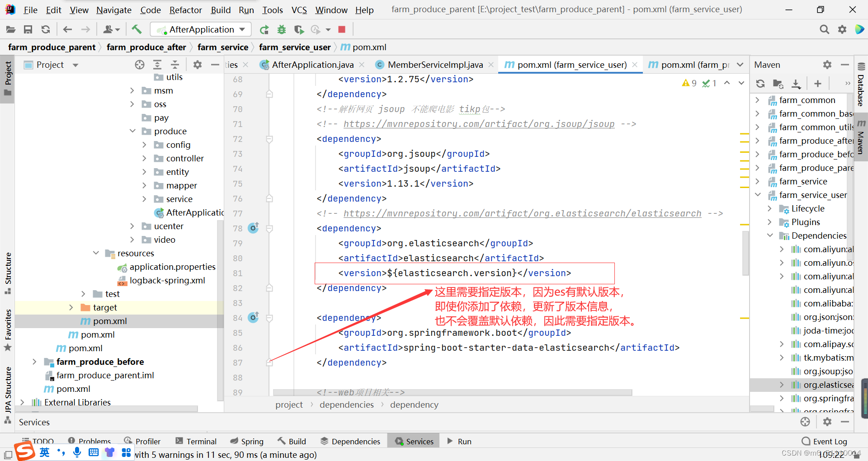Image resolution: width=868 pixels, height=461 pixels.
Task: Open Terminal tool window
Action: coord(196,441)
